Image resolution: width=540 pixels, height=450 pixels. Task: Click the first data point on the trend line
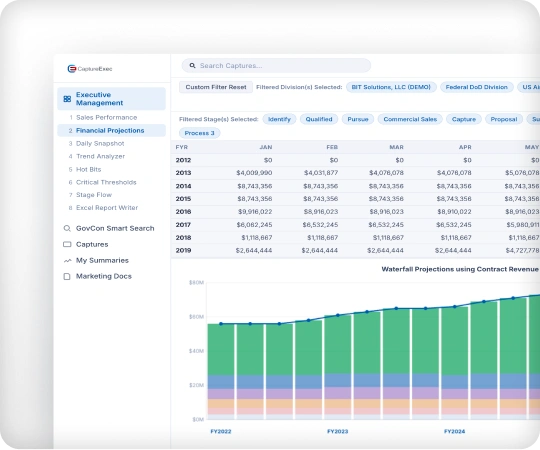click(x=221, y=324)
